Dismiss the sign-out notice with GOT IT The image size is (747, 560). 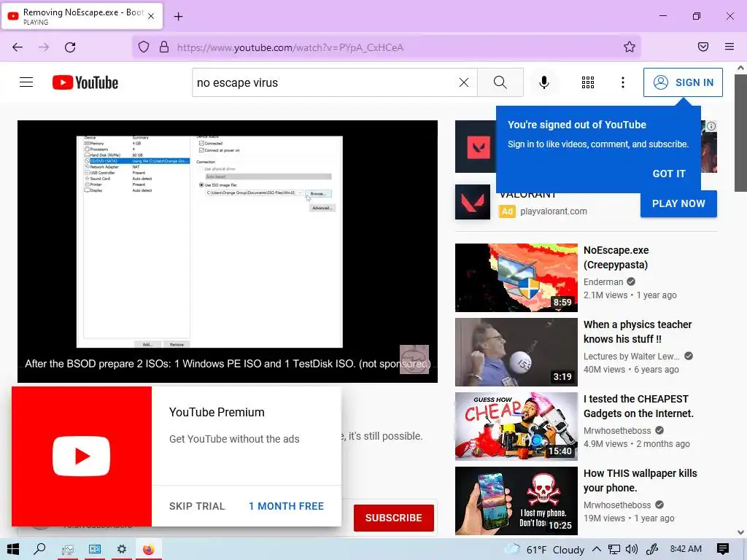point(669,174)
